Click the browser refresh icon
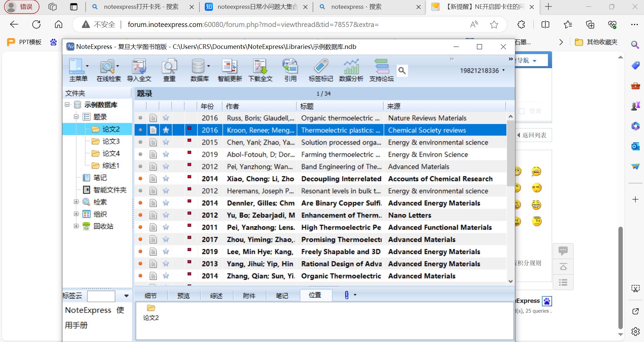 [x=36, y=24]
